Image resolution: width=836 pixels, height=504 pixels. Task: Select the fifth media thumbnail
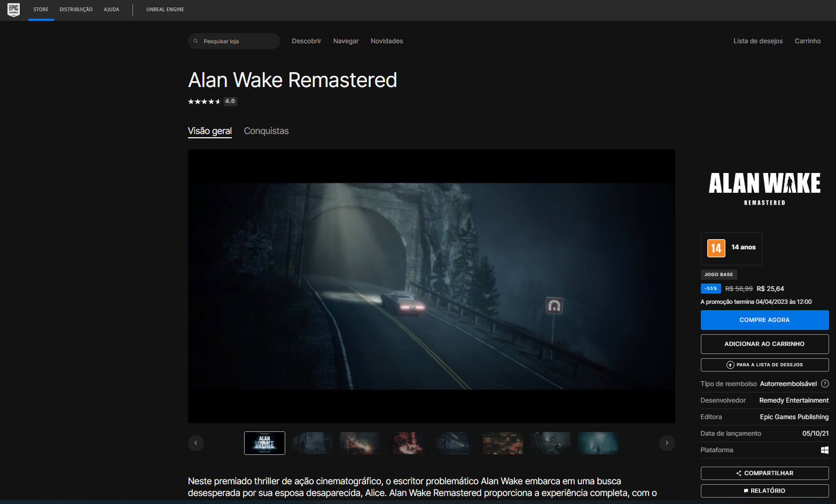455,443
